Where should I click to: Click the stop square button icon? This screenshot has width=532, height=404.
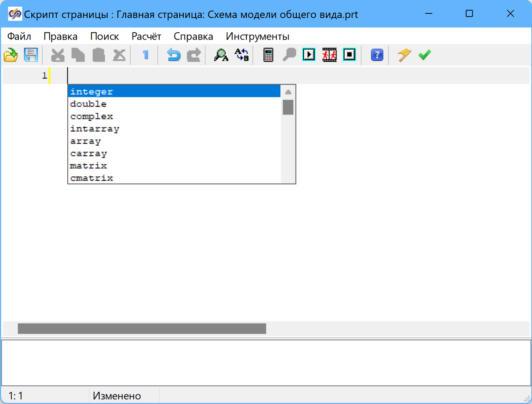tap(349, 55)
